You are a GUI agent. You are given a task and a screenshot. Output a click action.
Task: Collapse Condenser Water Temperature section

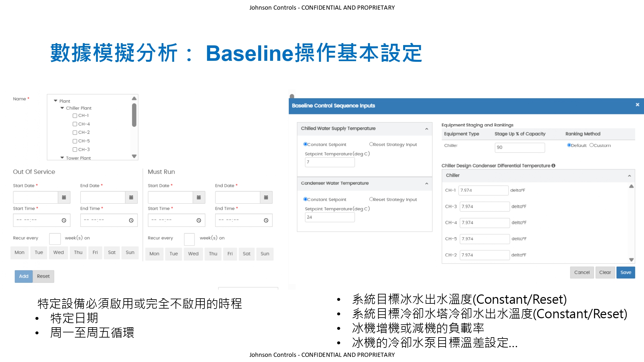pyautogui.click(x=427, y=184)
